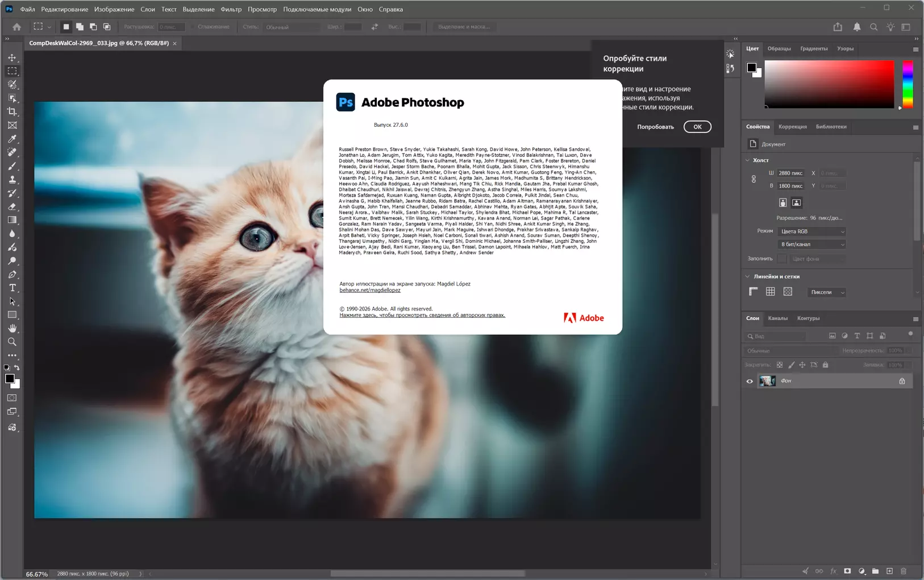Open the Цвета RGB mode dropdown
924x580 pixels.
(812, 231)
